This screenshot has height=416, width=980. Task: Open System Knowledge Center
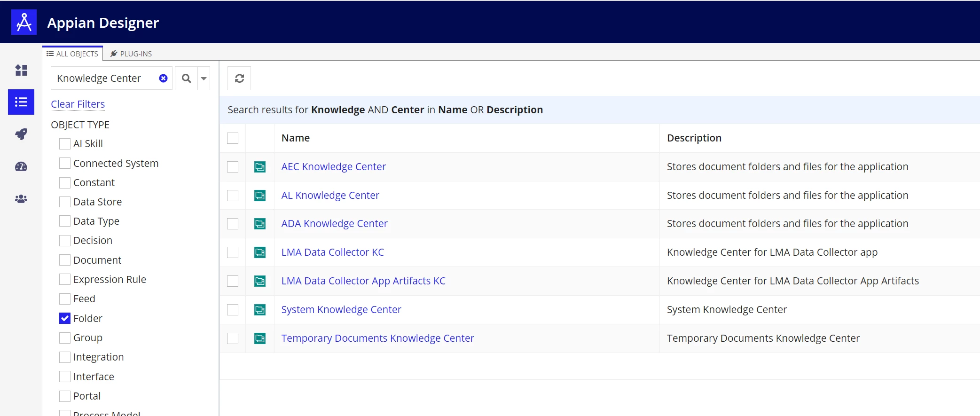341,310
